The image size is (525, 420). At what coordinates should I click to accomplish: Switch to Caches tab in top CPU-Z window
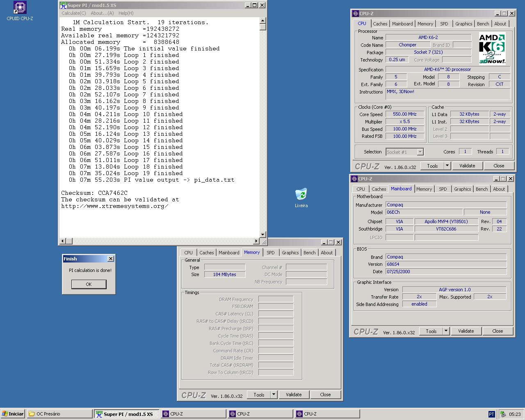pos(380,24)
